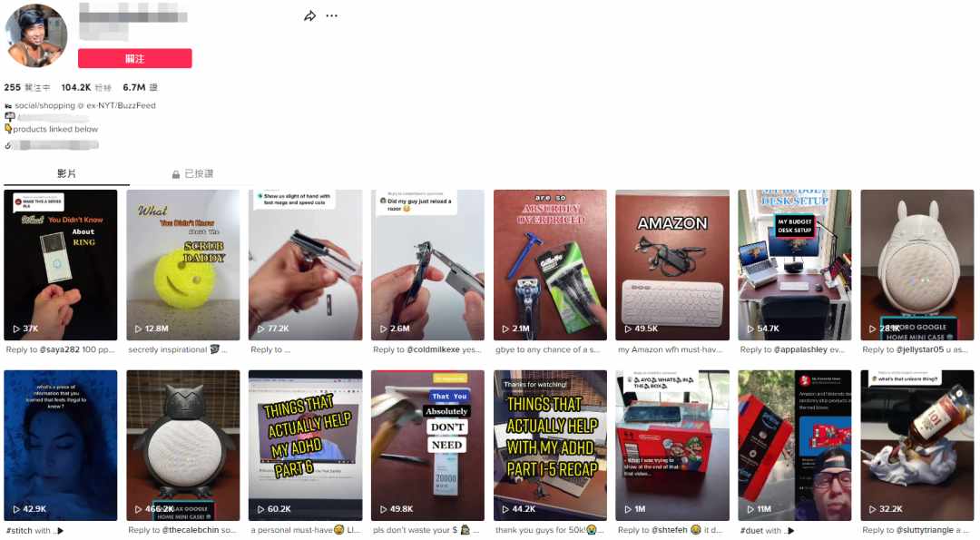Click the share arrow icon

coord(309,15)
